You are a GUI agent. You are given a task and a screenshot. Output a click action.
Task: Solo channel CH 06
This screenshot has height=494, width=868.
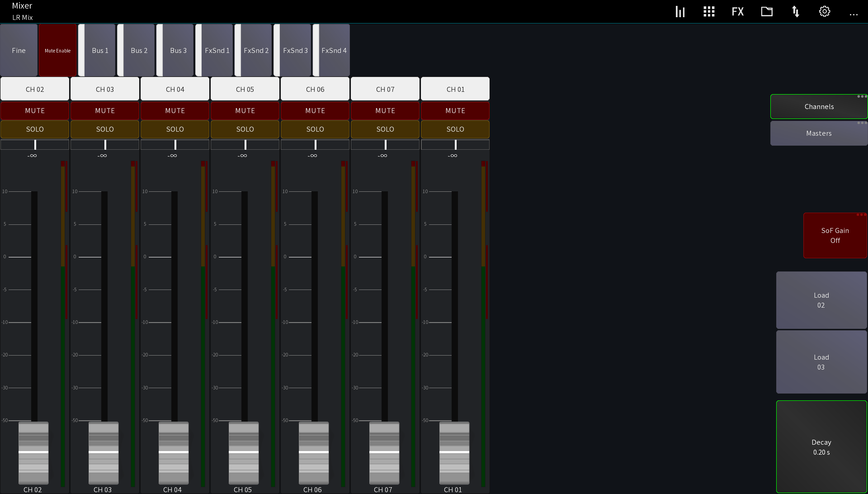[315, 129]
